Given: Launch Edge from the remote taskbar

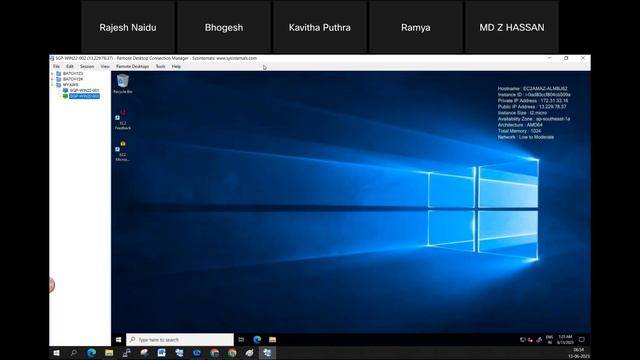Looking at the screenshot, I should (x=257, y=340).
